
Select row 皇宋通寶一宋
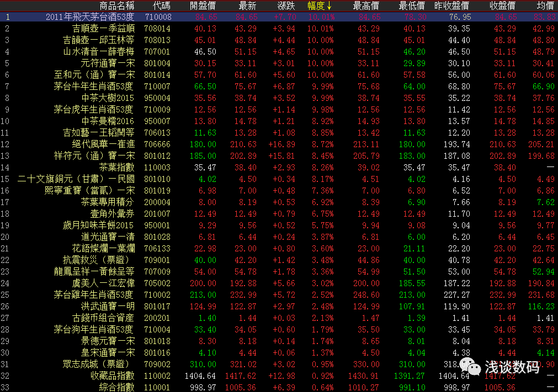(x=279, y=352)
